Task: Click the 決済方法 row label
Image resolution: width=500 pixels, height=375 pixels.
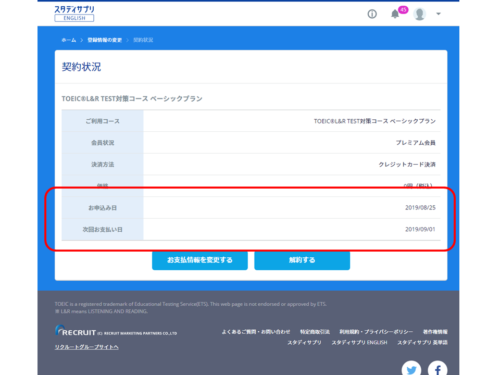Action: (x=103, y=164)
